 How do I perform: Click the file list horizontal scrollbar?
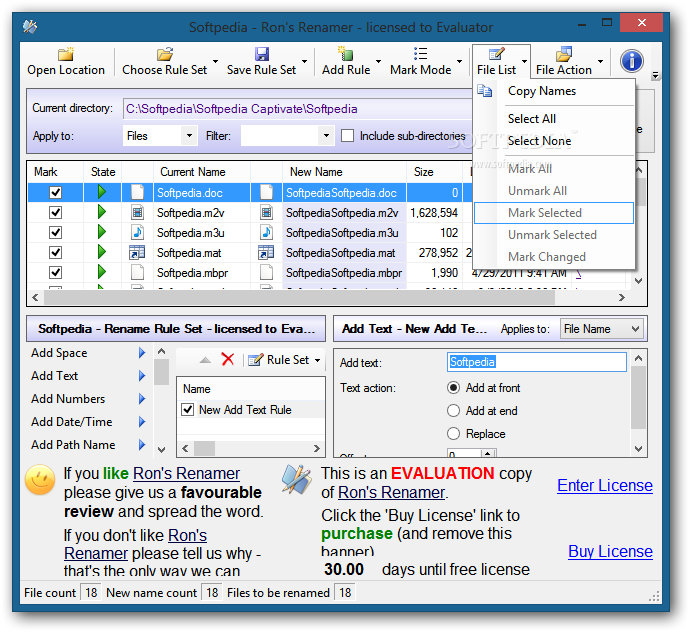click(x=299, y=297)
